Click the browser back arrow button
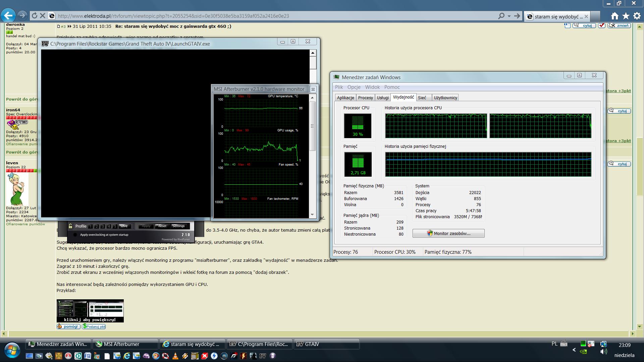 [x=8, y=15]
